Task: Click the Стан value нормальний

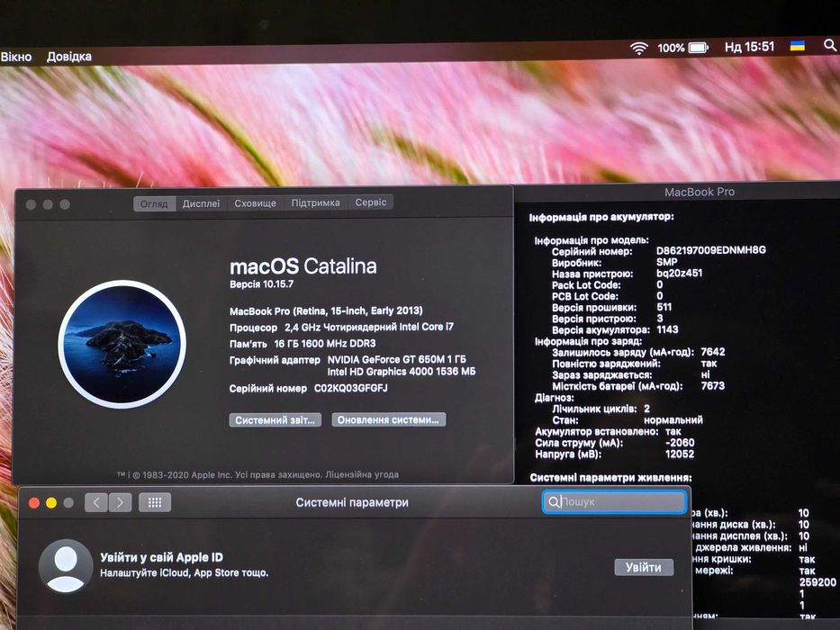Action: pyautogui.click(x=673, y=420)
